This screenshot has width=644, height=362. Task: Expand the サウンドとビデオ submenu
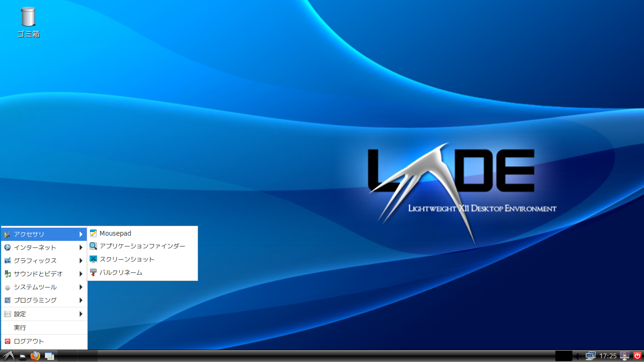pyautogui.click(x=44, y=274)
